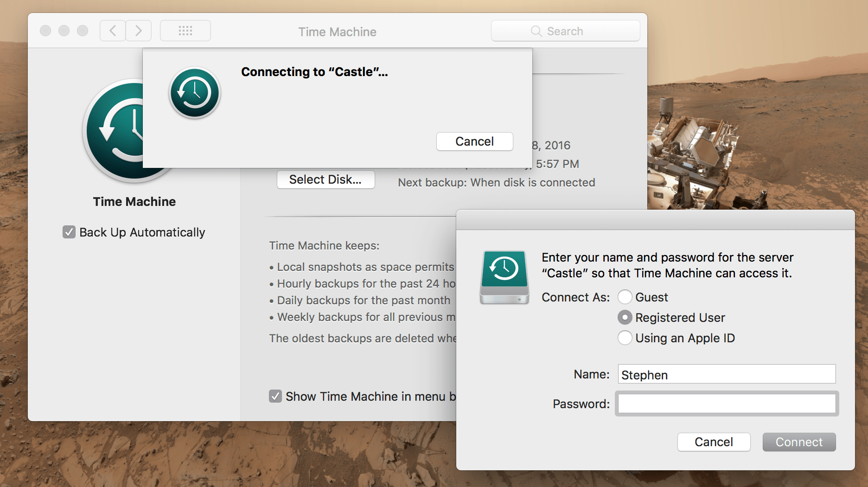Click the magnifier icon in the Search field

pyautogui.click(x=536, y=31)
